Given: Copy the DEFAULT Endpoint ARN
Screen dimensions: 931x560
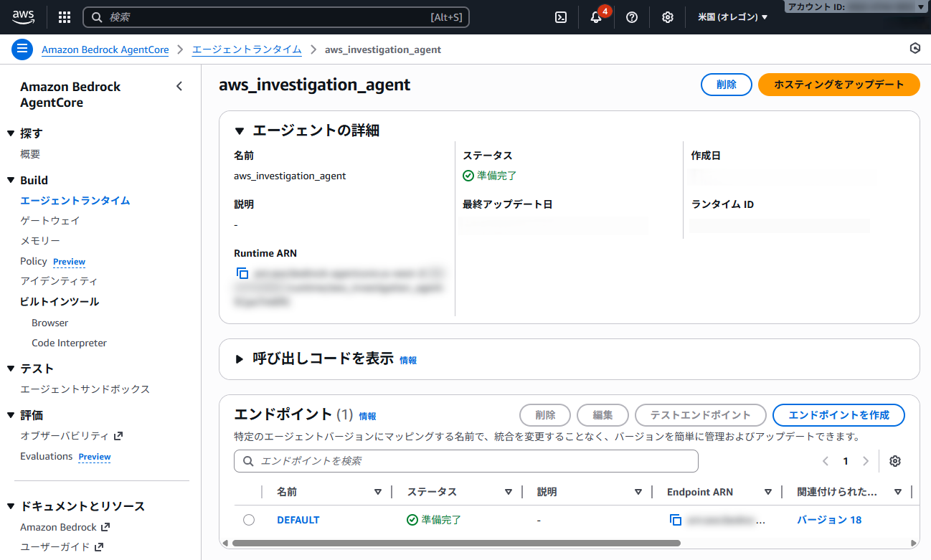Looking at the screenshot, I should (675, 519).
